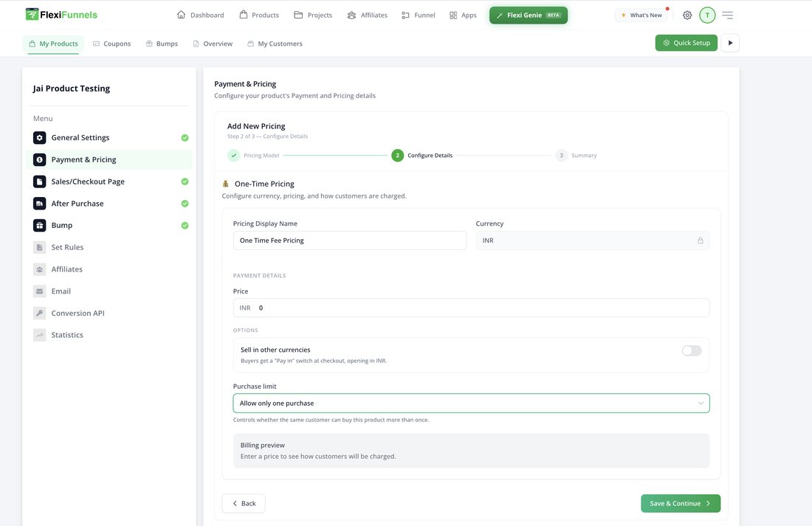Click Sales/Checkout Page green completed checkmark
This screenshot has width=812, height=526.
(x=185, y=181)
